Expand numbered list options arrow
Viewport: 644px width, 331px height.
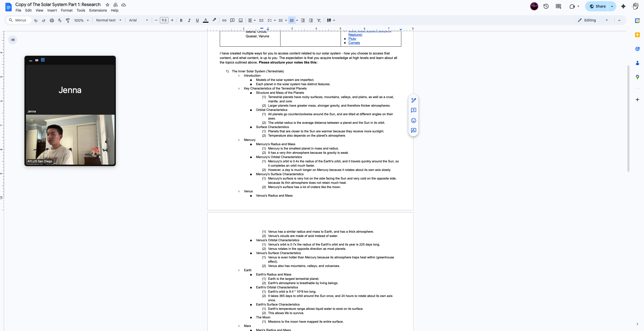click(297, 20)
